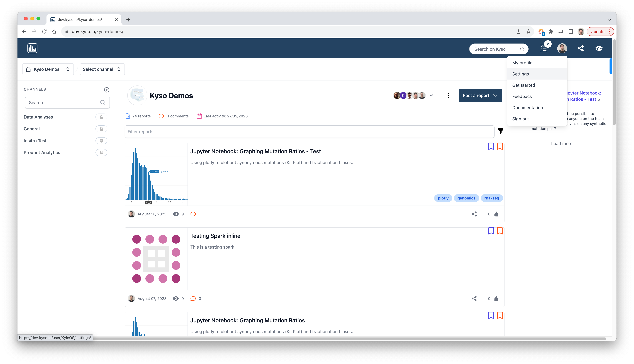Viewport: 634px width, 364px height.
Task: Choose Settings from the user menu
Action: pyautogui.click(x=520, y=74)
